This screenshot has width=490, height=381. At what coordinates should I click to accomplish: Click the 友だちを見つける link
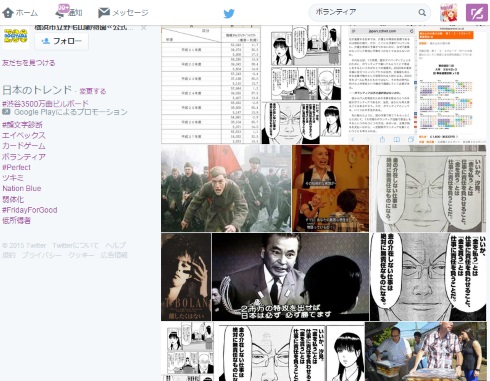click(x=29, y=63)
